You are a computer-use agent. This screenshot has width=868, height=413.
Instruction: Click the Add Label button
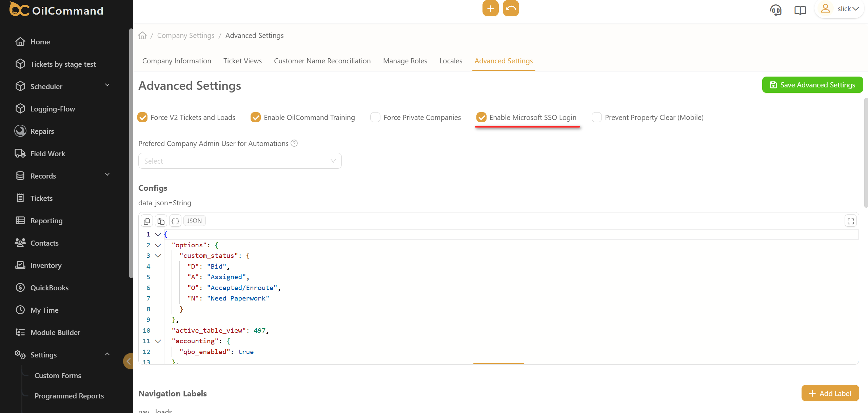pyautogui.click(x=830, y=393)
